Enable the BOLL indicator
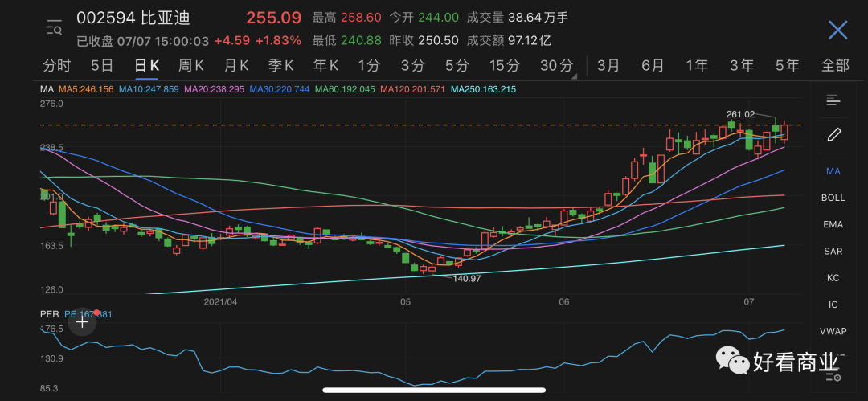The height and width of the screenshot is (401, 868). point(833,198)
